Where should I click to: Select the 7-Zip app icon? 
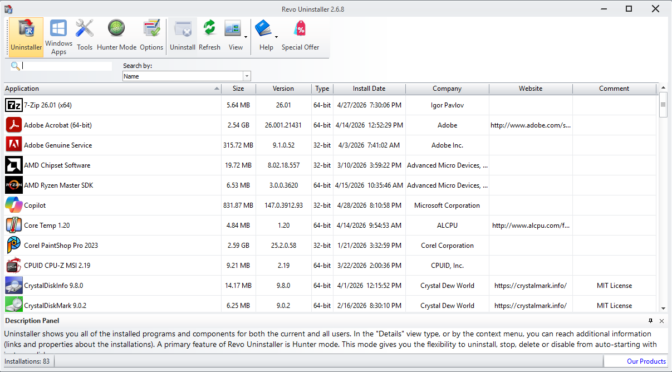click(x=14, y=105)
